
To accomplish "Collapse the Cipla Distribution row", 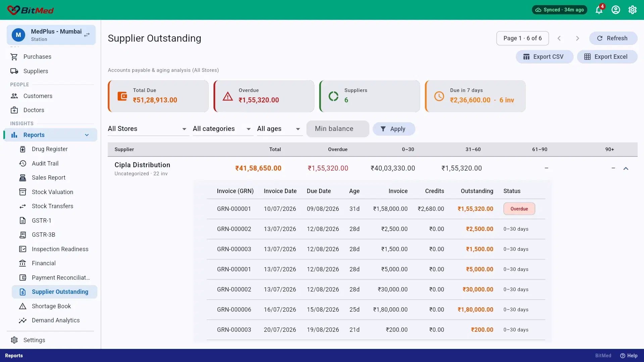I will [626, 169].
